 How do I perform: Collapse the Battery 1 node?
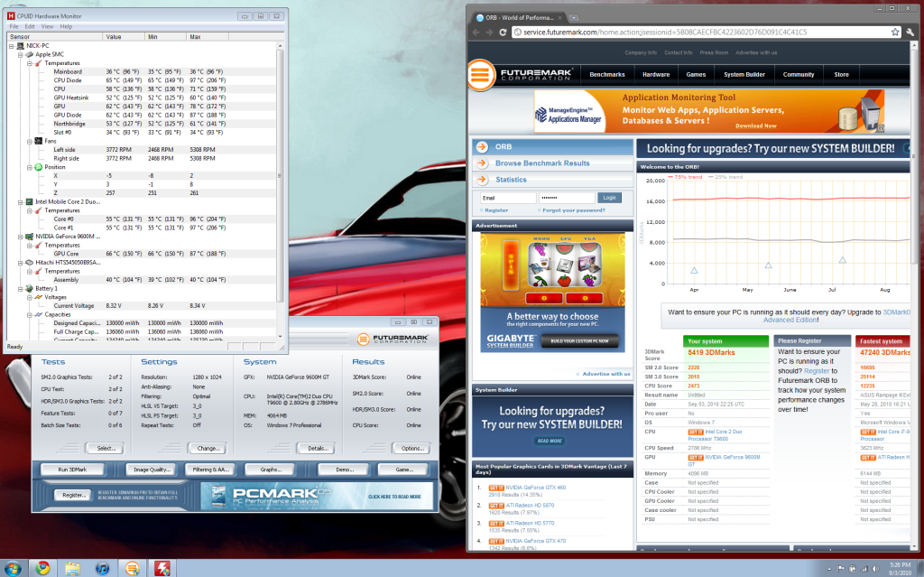[x=21, y=289]
